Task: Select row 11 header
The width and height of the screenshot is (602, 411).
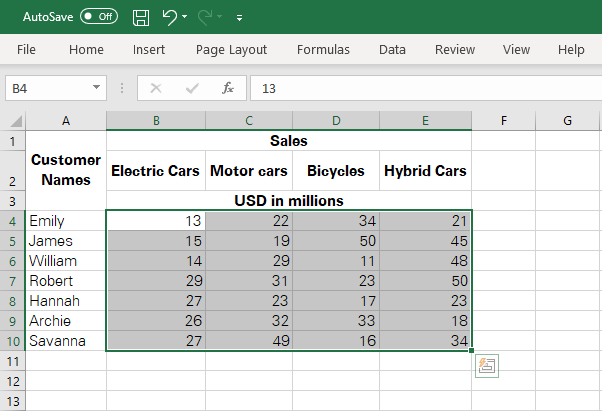Action: 13,361
